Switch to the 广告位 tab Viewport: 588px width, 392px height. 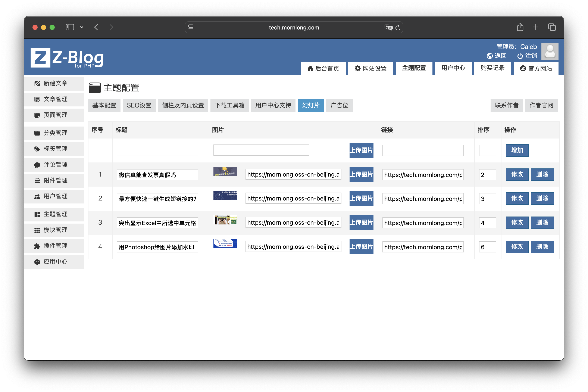click(x=339, y=106)
